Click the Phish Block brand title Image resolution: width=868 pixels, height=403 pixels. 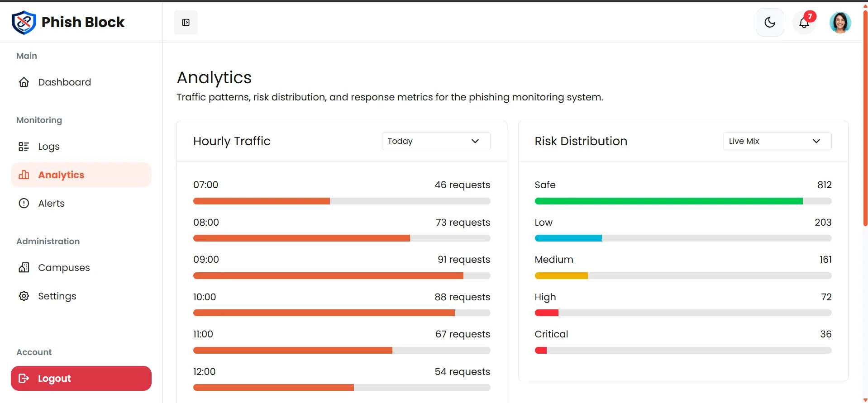tap(83, 22)
